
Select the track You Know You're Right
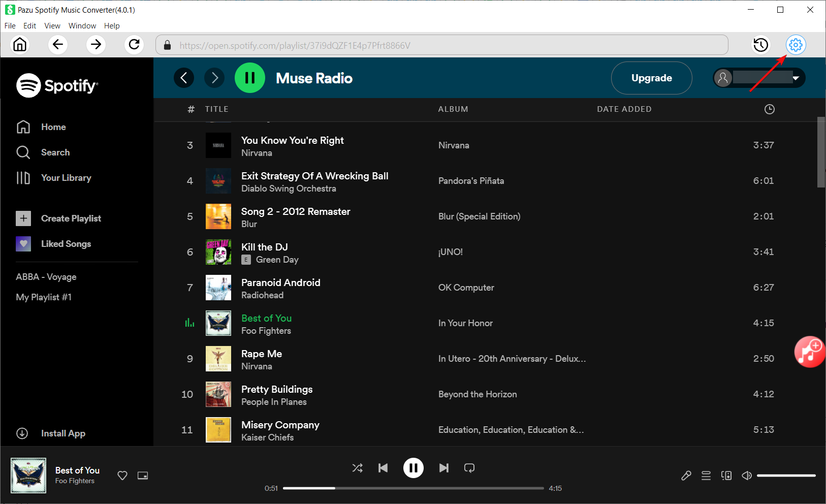(293, 140)
